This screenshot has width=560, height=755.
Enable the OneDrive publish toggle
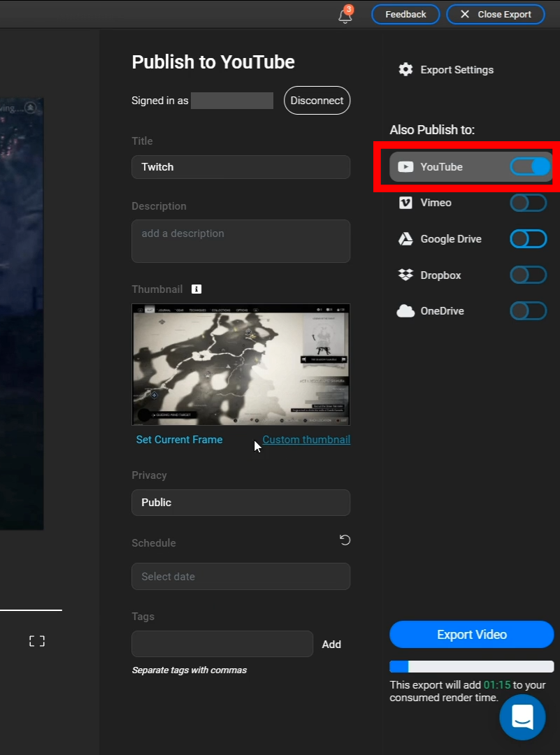click(x=529, y=311)
